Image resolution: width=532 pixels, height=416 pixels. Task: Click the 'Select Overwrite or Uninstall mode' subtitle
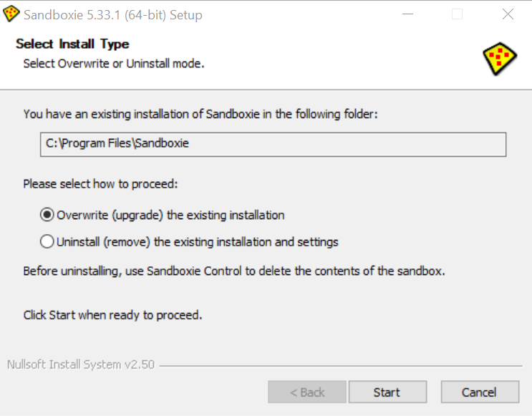click(x=114, y=64)
